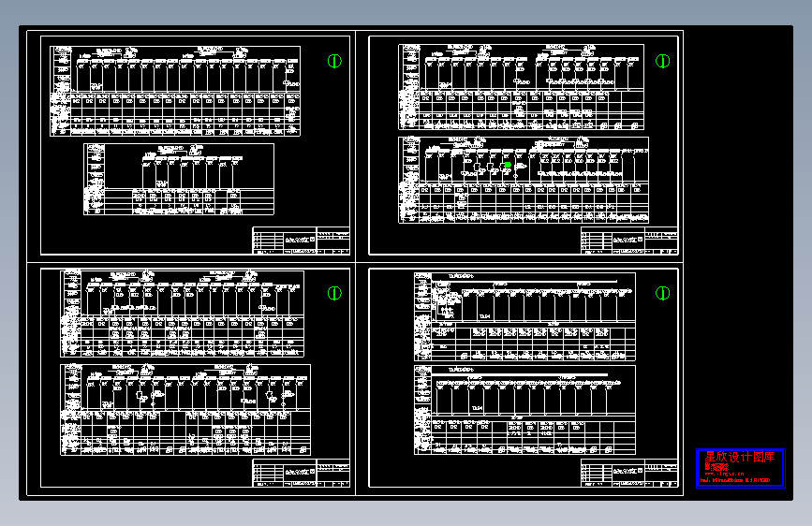Image resolution: width=812 pixels, height=526 pixels.
Task: Click the green circle marker in the bottom-left sheet
Action: tap(334, 293)
